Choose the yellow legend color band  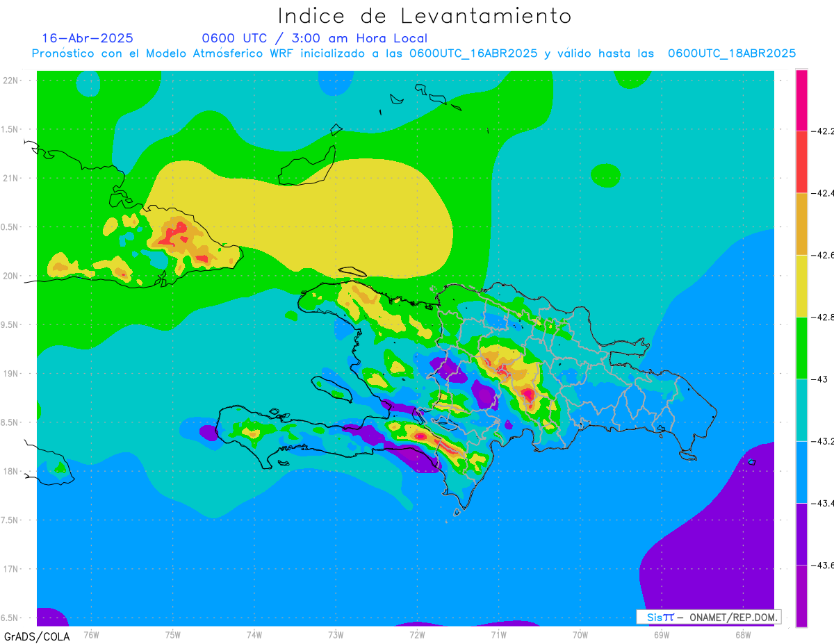point(801,286)
